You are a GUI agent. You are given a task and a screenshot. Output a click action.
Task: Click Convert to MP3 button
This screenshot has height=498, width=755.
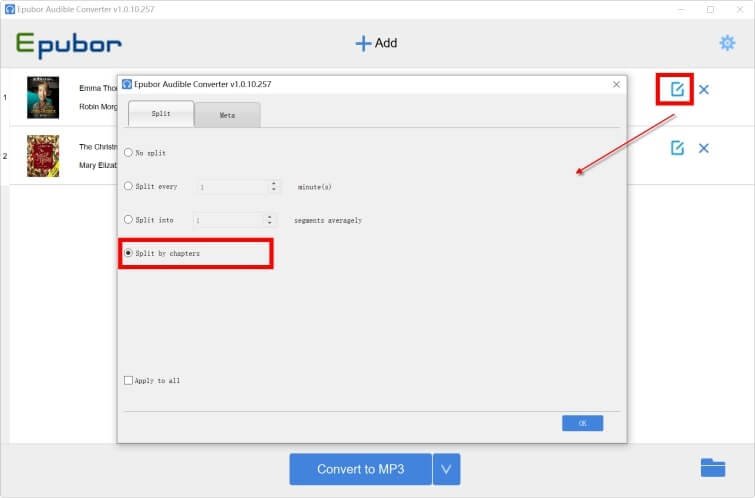tap(360, 469)
